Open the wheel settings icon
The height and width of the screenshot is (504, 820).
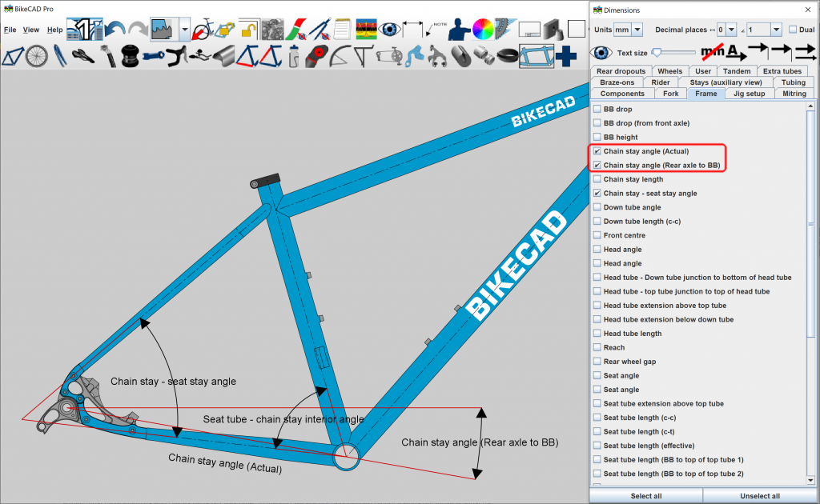(37, 56)
